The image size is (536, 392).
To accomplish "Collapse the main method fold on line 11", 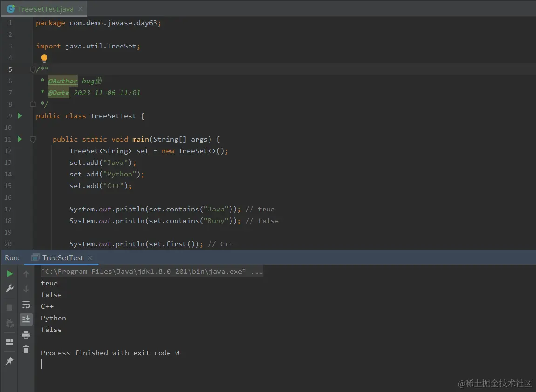I will [x=33, y=139].
